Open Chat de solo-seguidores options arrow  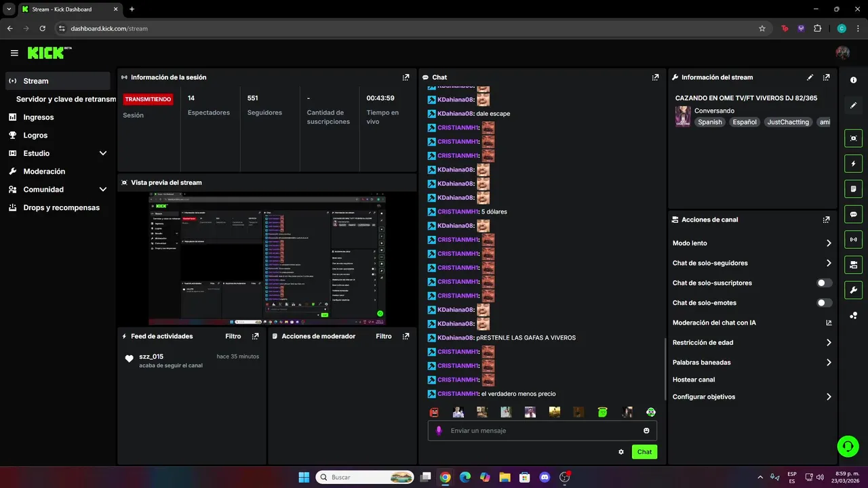point(829,263)
